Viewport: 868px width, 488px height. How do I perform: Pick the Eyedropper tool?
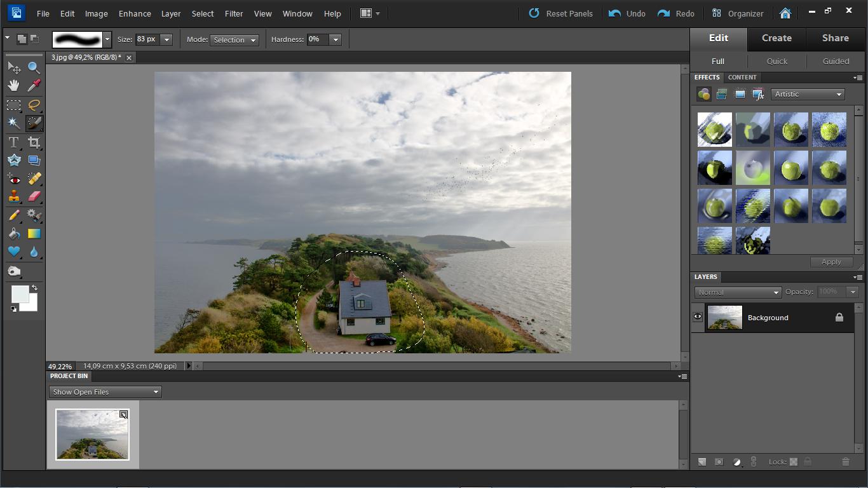34,86
